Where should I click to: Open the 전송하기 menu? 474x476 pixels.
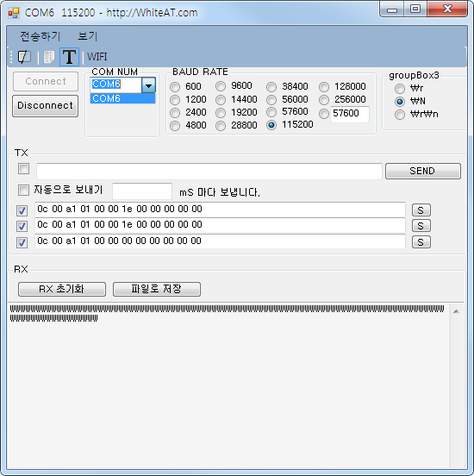[40, 36]
